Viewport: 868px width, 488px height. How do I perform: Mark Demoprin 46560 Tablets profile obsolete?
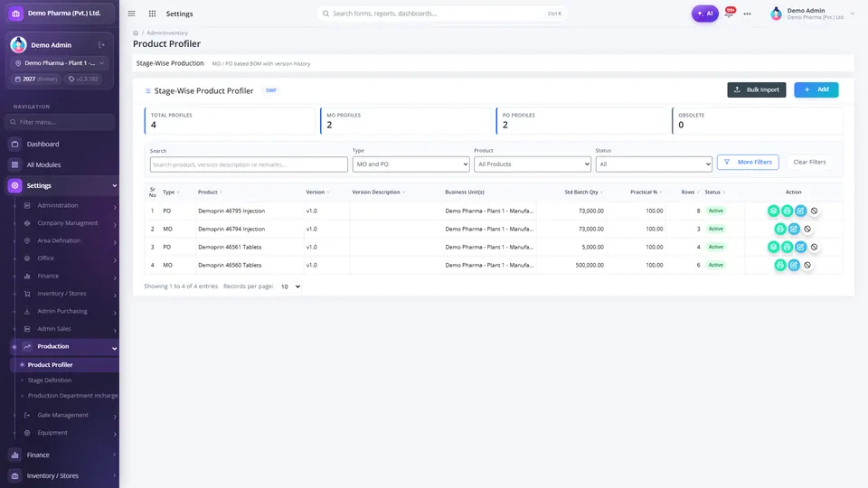(x=807, y=265)
